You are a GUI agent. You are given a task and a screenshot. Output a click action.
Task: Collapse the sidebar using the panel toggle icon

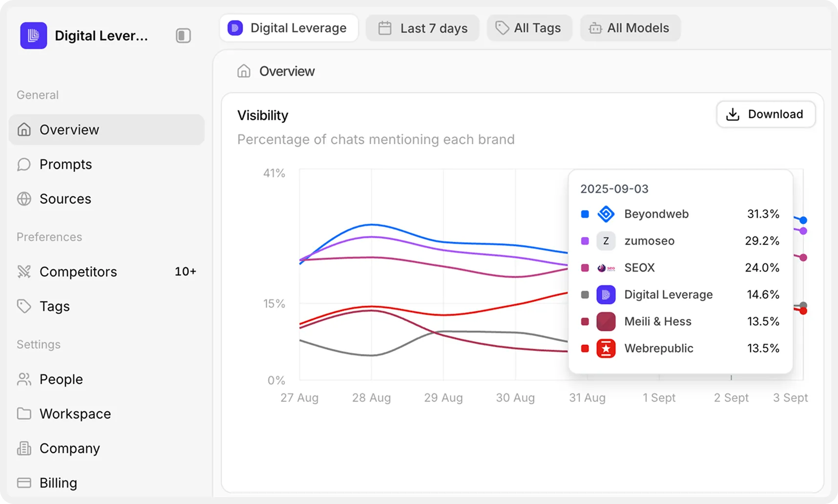tap(183, 36)
